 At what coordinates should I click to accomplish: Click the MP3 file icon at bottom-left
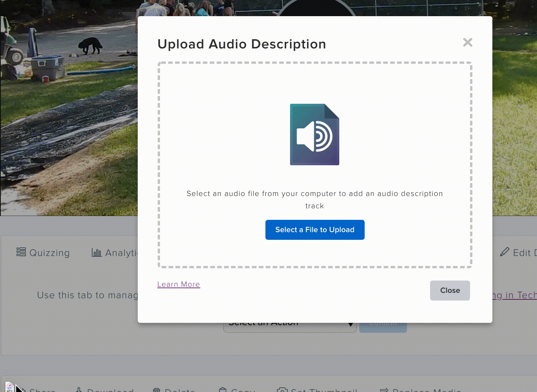click(x=9, y=387)
